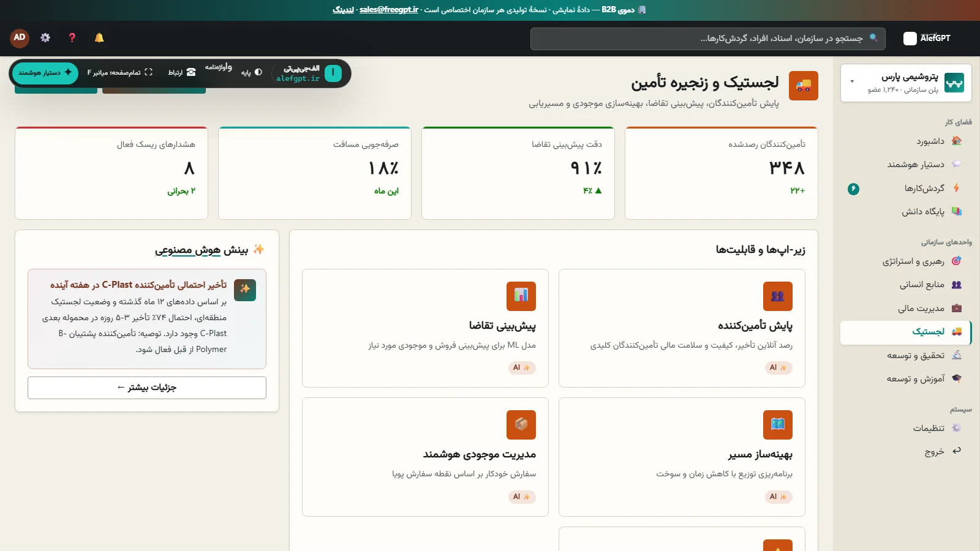The height and width of the screenshot is (551, 980).
Task: Click the داشبورد house icon
Action: pyautogui.click(x=957, y=141)
